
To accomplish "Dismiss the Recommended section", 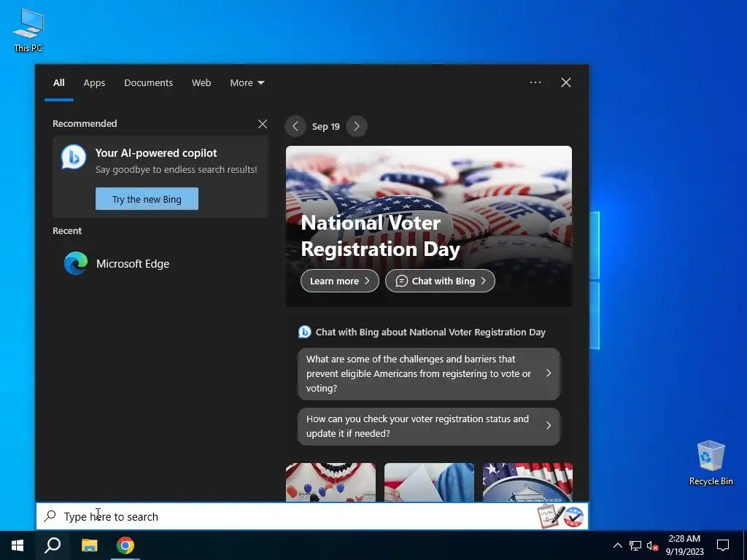I will (x=263, y=124).
